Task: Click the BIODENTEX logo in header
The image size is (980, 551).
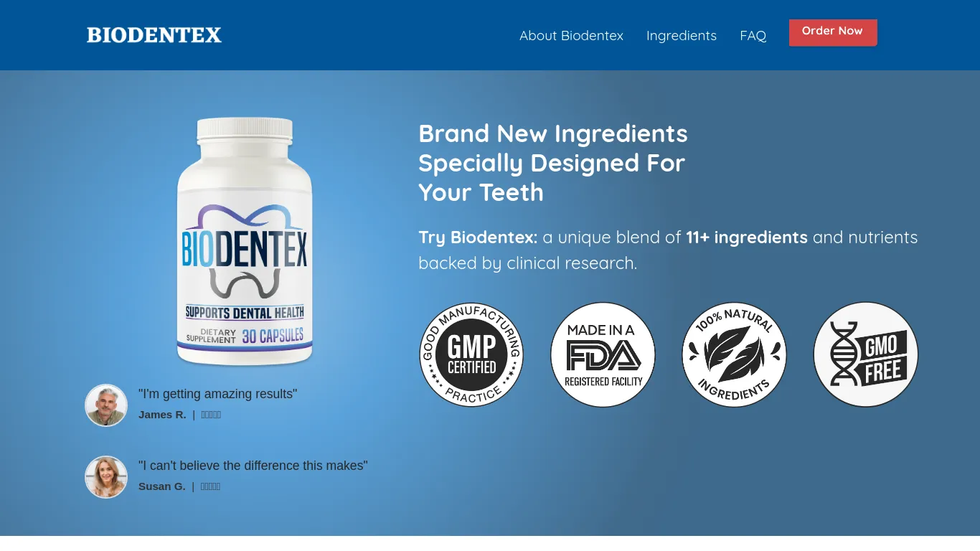Action: point(154,35)
